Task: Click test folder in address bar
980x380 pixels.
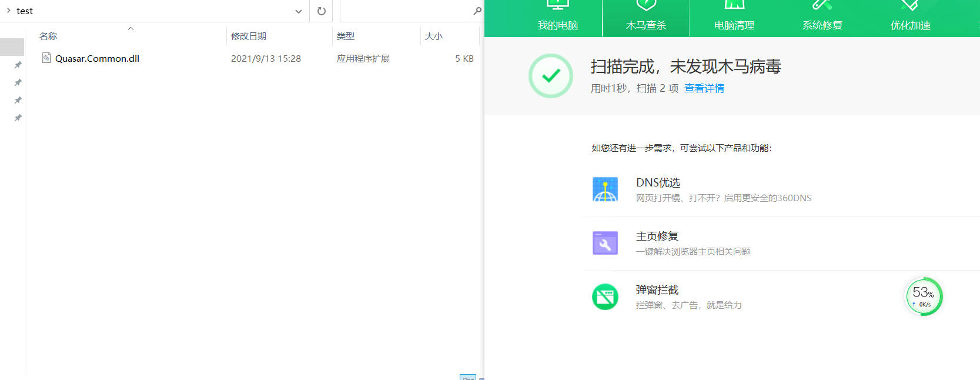Action: pos(25,11)
